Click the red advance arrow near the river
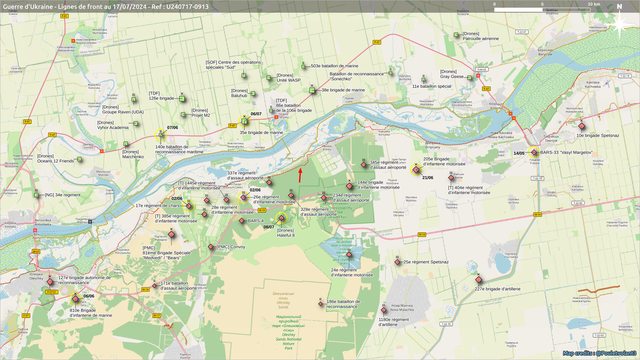 pos(300,175)
